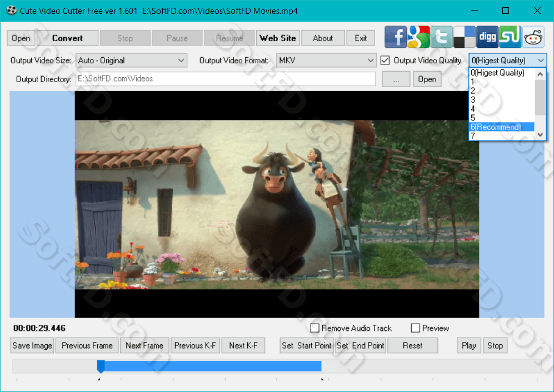Jump to Next K-F
The height and width of the screenshot is (392, 554).
[x=243, y=345]
